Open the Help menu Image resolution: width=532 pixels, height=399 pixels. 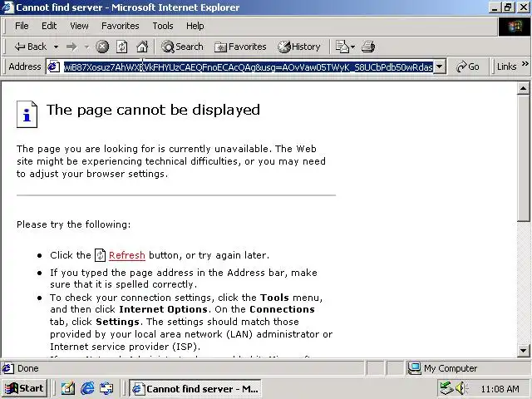coord(195,26)
